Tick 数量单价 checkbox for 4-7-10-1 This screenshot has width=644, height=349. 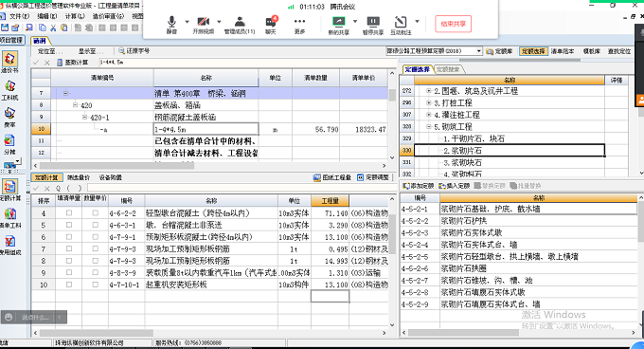point(96,285)
